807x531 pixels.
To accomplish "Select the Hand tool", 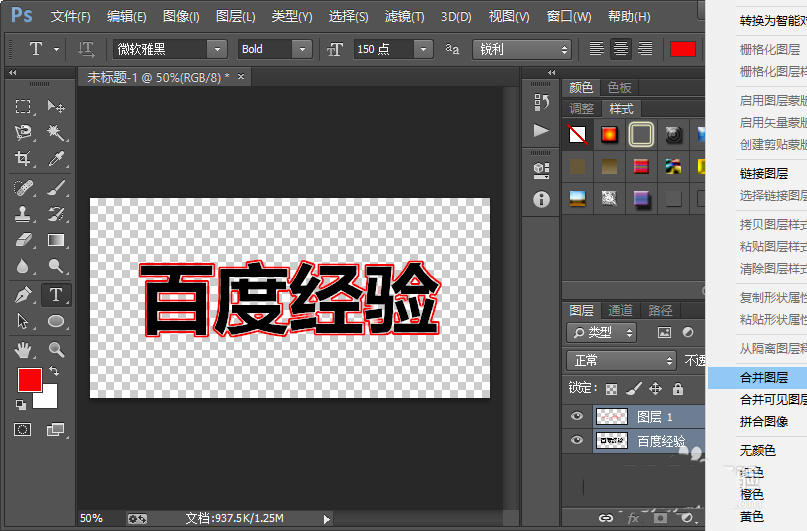I will point(23,350).
